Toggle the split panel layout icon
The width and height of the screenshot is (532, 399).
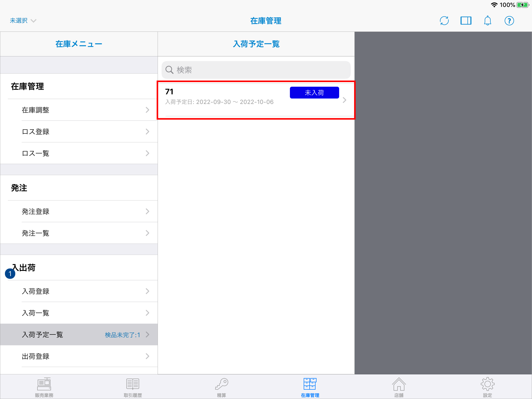point(466,21)
